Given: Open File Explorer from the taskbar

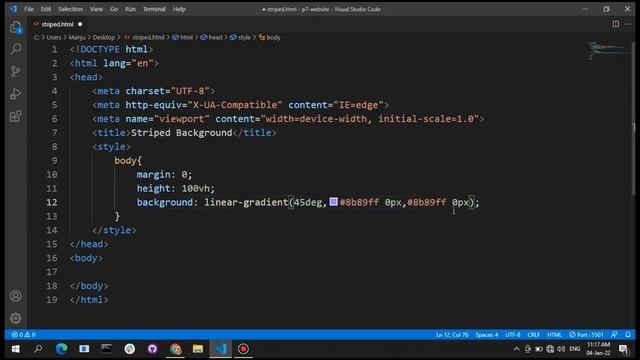Looking at the screenshot, I should (198, 349).
